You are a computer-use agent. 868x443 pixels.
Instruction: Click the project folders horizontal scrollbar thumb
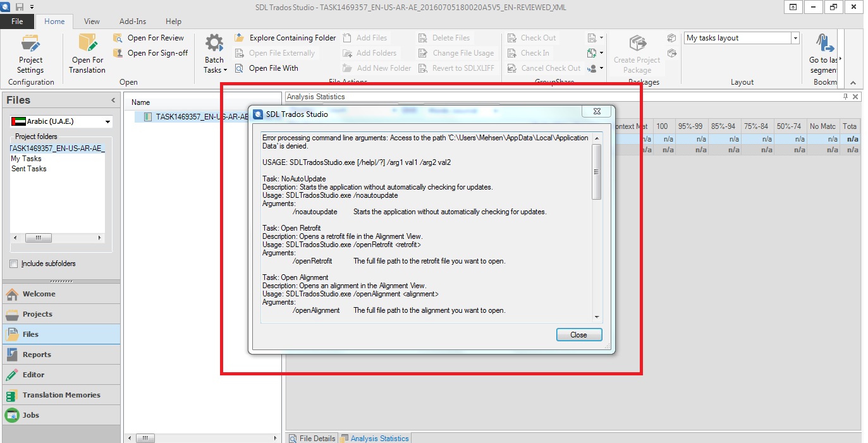point(39,238)
